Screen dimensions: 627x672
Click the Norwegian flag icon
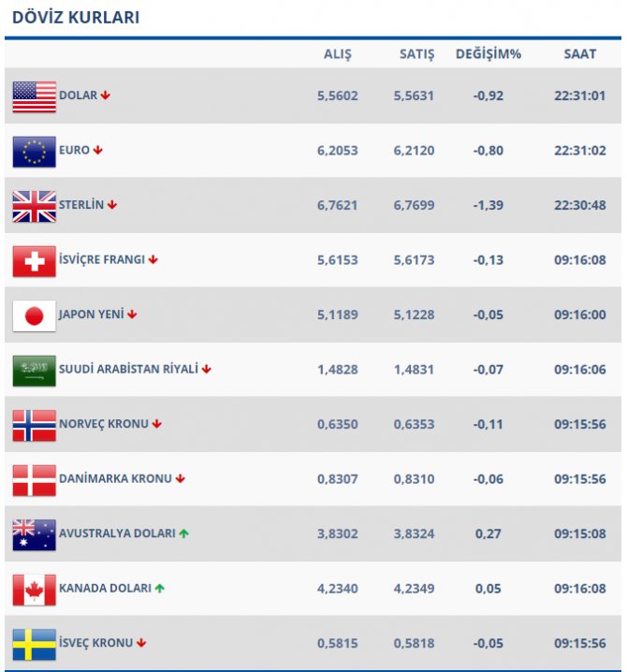pyautogui.click(x=34, y=425)
